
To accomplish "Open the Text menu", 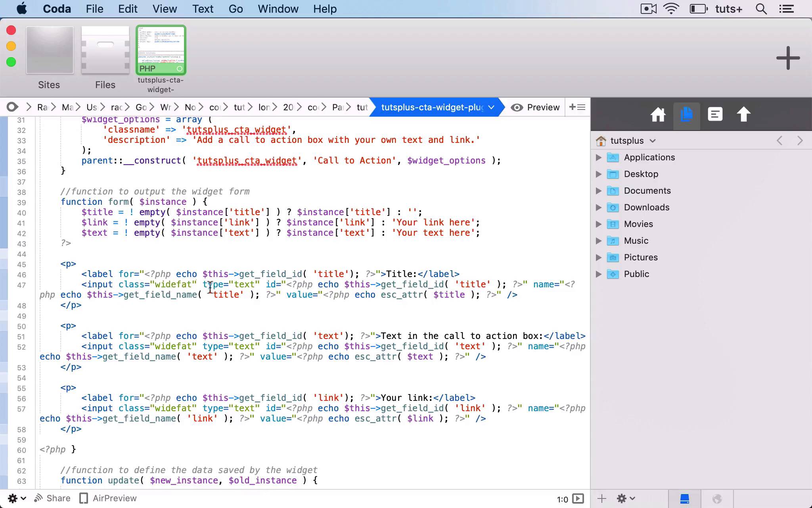I will [x=203, y=9].
